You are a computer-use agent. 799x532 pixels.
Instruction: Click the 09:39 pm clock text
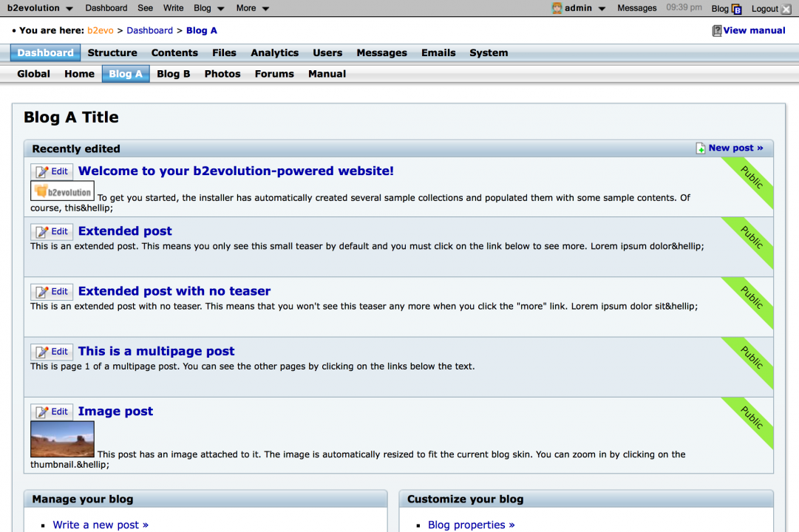tap(684, 7)
